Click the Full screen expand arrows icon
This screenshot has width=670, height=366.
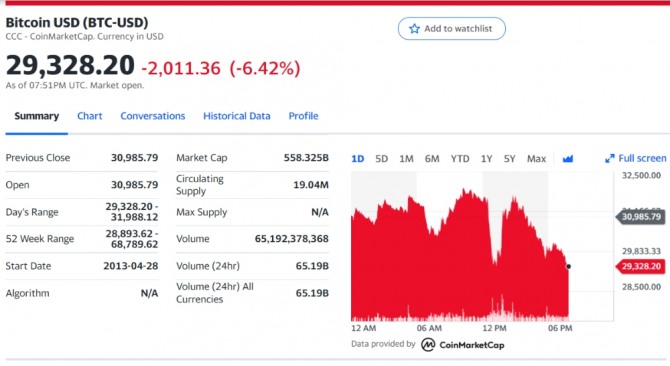(610, 158)
